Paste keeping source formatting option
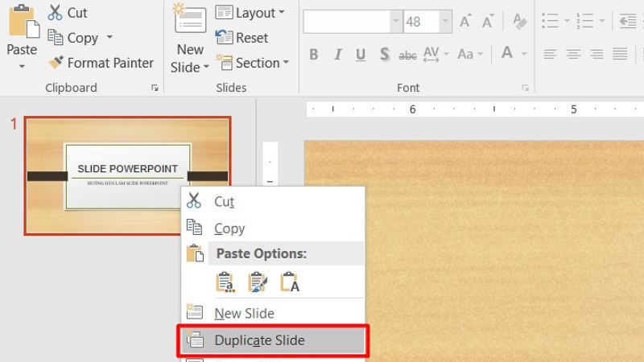The image size is (644, 362). 258,282
